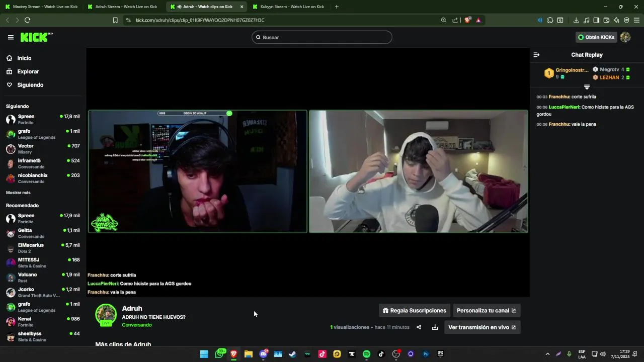Reload the page
Image resolution: width=644 pixels, height=362 pixels.
click(27, 20)
